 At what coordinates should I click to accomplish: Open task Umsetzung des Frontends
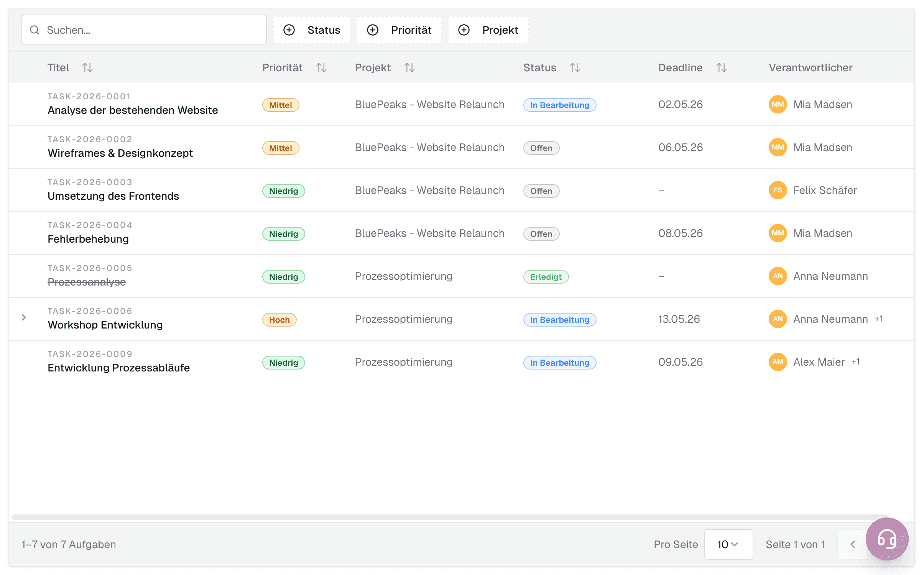coord(113,196)
